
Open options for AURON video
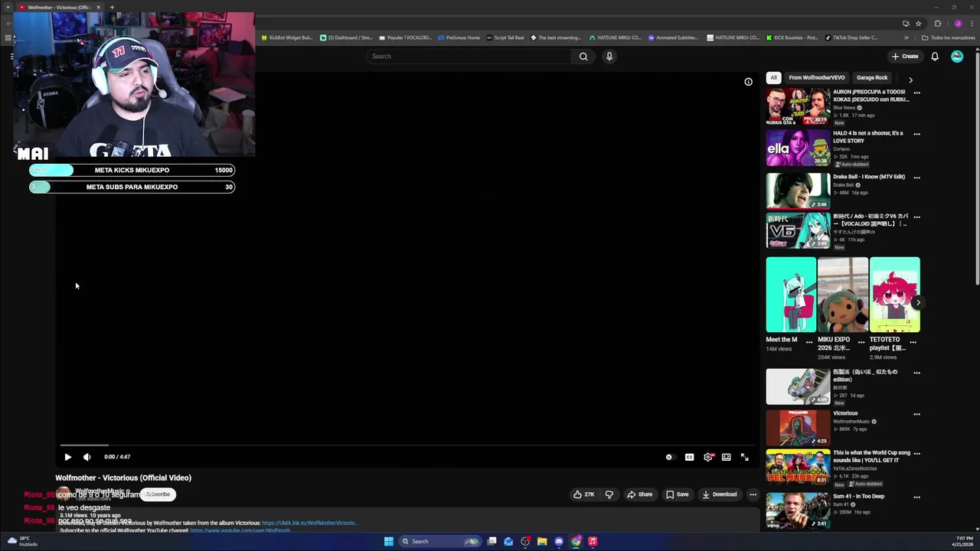(x=916, y=93)
